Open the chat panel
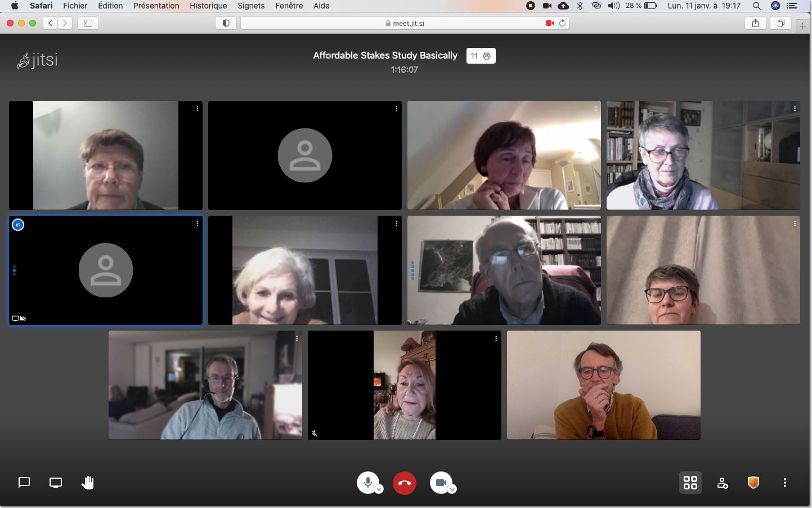Screen dimensions: 812x508 (24, 483)
